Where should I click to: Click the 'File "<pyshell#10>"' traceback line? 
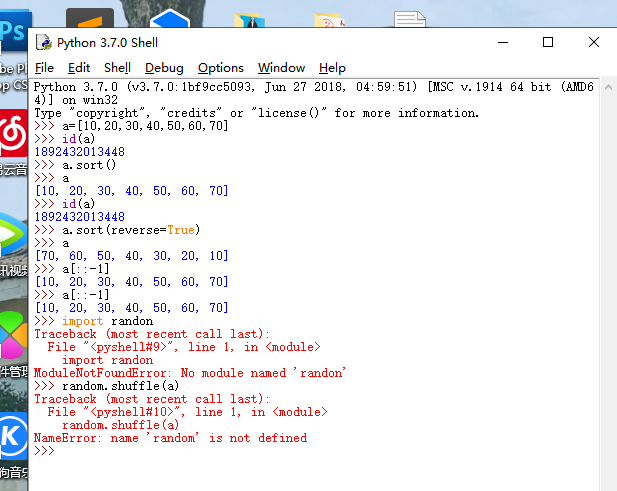(187, 412)
